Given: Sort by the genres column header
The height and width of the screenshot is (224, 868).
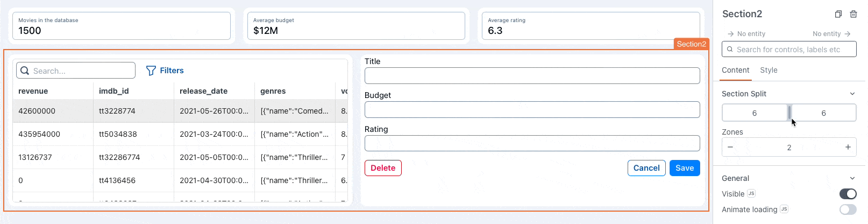Looking at the screenshot, I should click(273, 91).
